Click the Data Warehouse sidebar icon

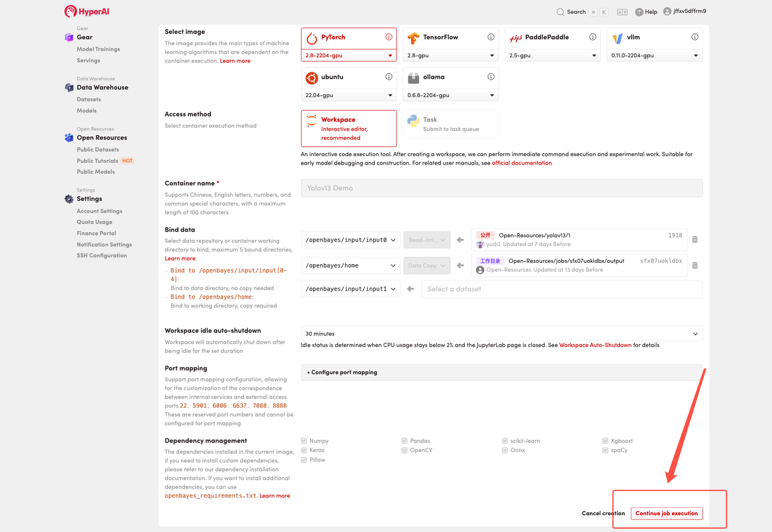tap(69, 87)
